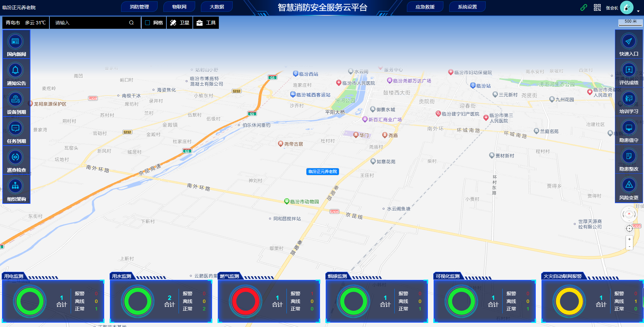Switch to the 大数据 tab
The height and width of the screenshot is (327, 644).
coord(217,7)
